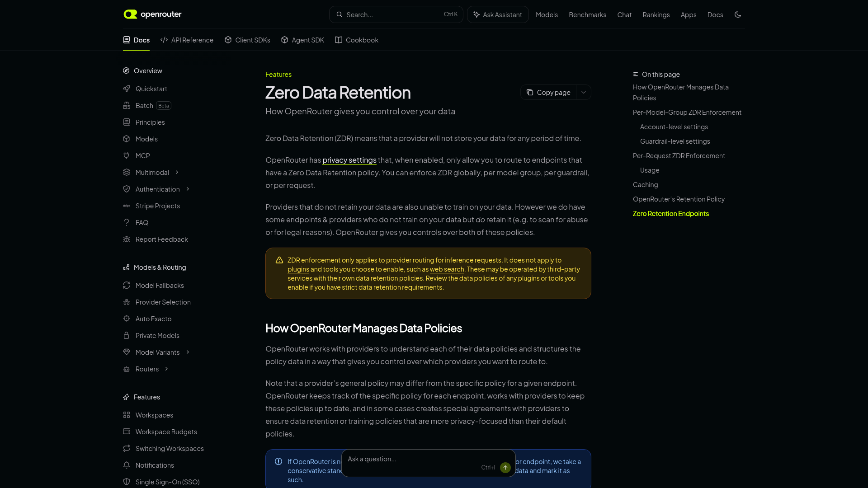Screen dimensions: 868x488
Task: Open the Agent SDK tab
Action: pos(302,40)
